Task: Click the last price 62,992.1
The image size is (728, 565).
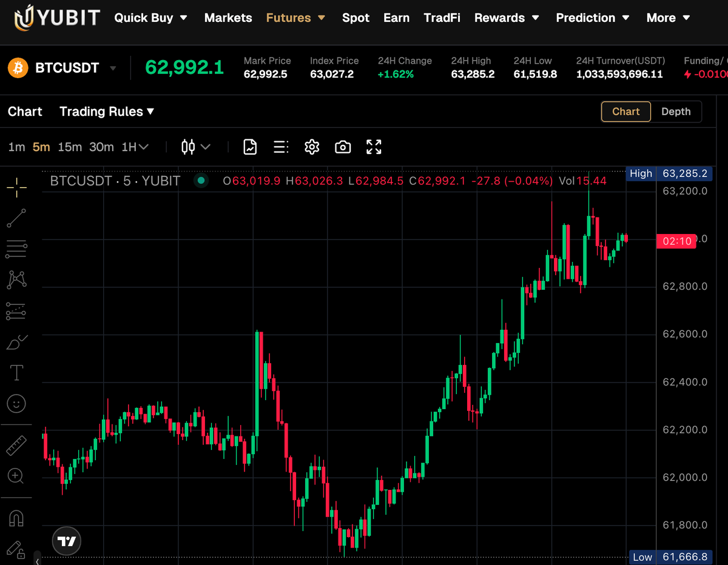Action: point(184,67)
